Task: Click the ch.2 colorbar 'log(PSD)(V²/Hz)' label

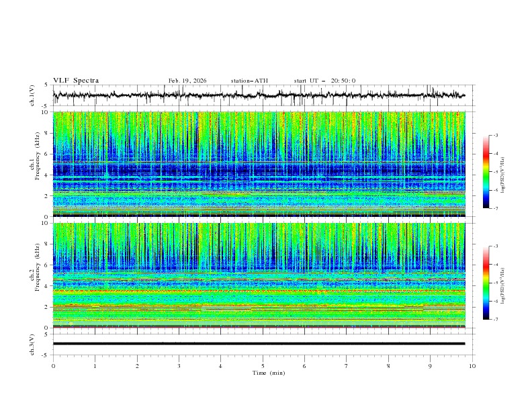Action: pyautogui.click(x=503, y=286)
